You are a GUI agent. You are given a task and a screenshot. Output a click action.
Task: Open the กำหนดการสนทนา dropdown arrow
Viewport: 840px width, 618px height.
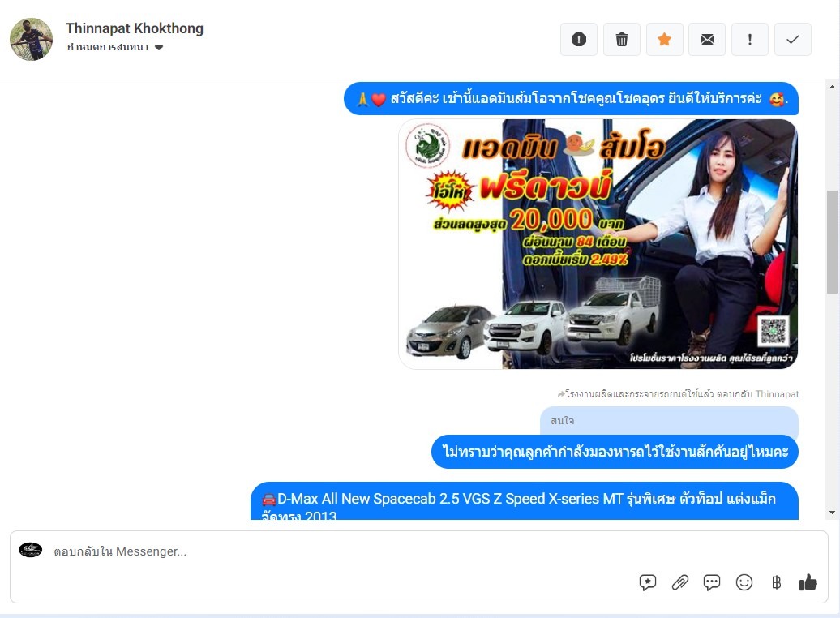pyautogui.click(x=159, y=47)
